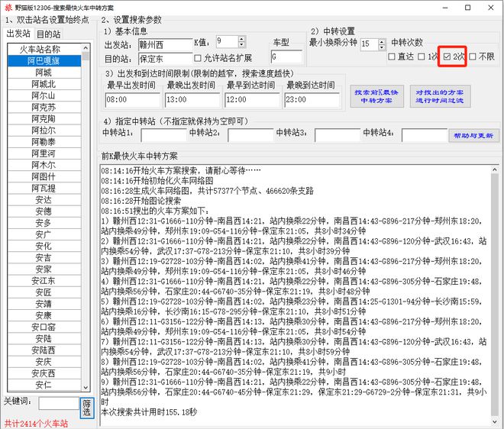Select station 安陆西 in list
This screenshot has height=429, width=504.
coord(44,350)
